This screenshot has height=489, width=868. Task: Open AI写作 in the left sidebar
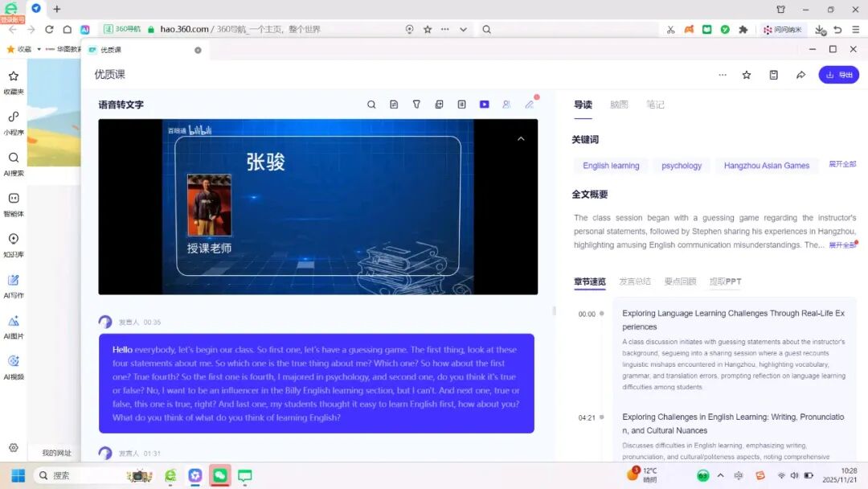pos(14,282)
